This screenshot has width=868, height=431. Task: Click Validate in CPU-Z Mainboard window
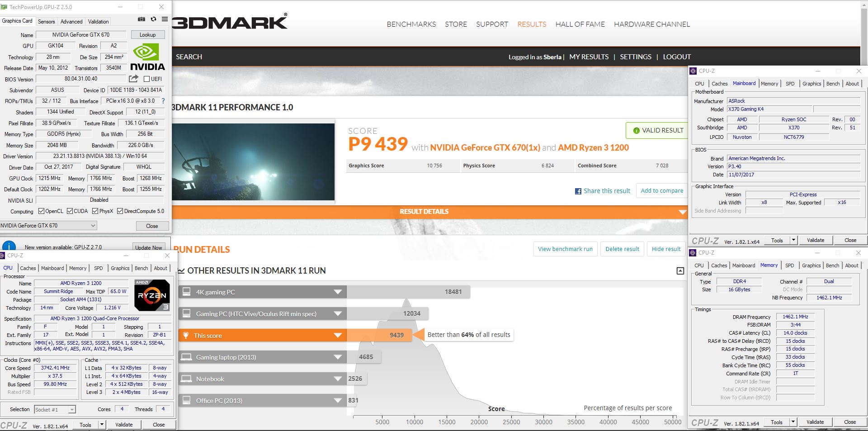[816, 240]
